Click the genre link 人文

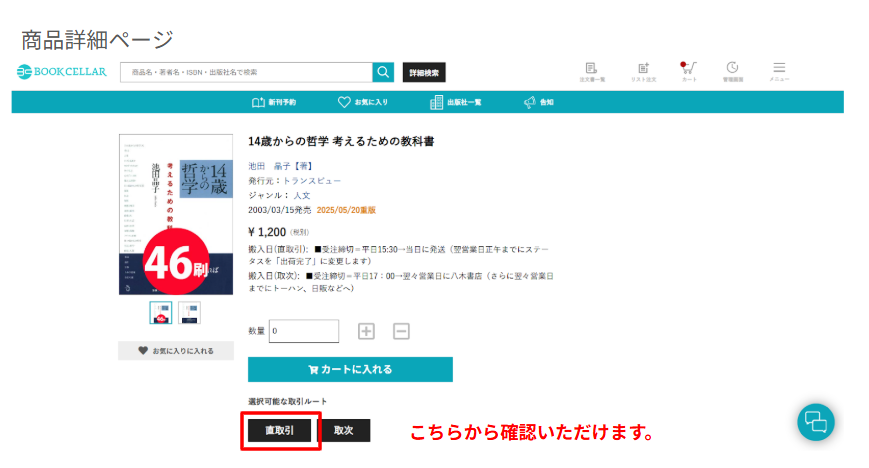[301, 195]
